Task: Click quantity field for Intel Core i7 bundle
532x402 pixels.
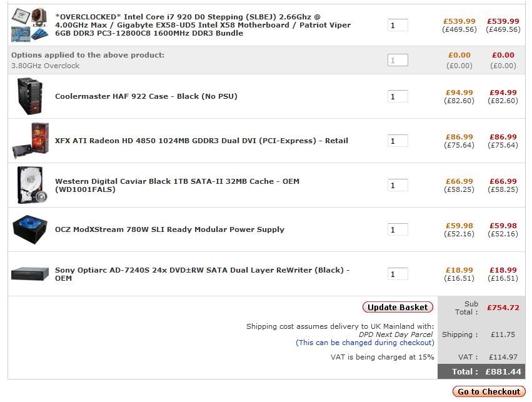Action: click(398, 25)
